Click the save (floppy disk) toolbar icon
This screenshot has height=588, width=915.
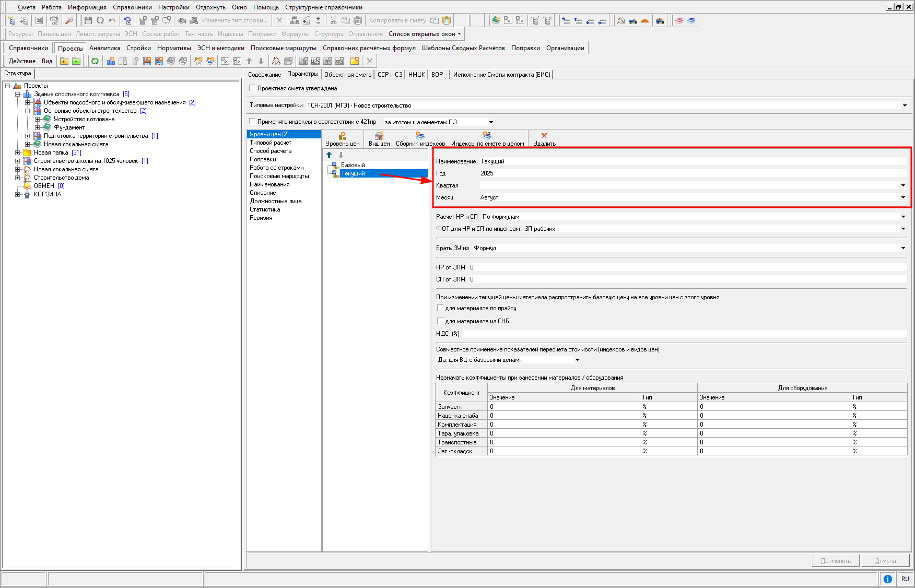88,20
